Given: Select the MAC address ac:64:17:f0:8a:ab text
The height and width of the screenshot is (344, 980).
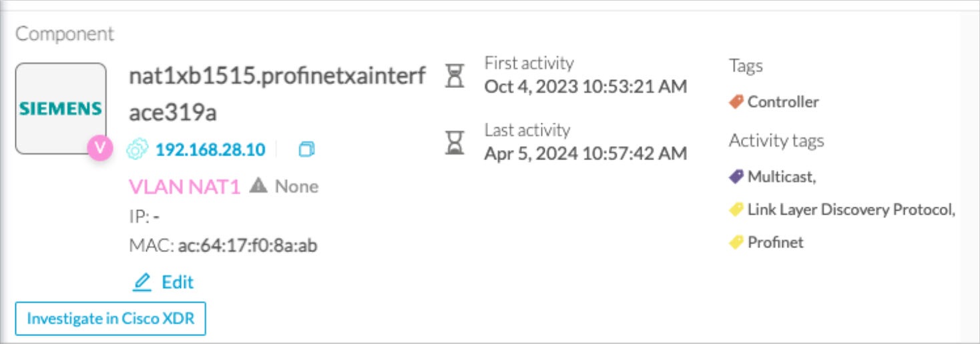Looking at the screenshot, I should pyautogui.click(x=248, y=246).
